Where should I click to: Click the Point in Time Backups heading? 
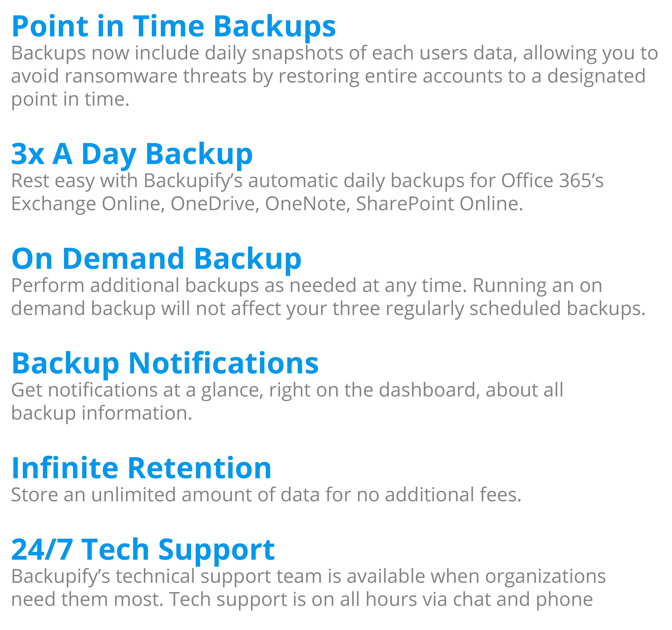(174, 27)
